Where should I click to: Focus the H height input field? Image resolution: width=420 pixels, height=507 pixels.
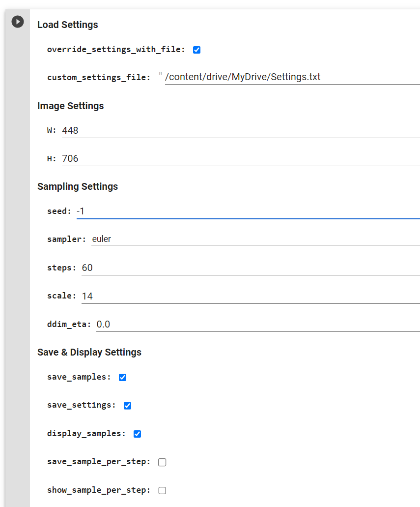click(241, 158)
